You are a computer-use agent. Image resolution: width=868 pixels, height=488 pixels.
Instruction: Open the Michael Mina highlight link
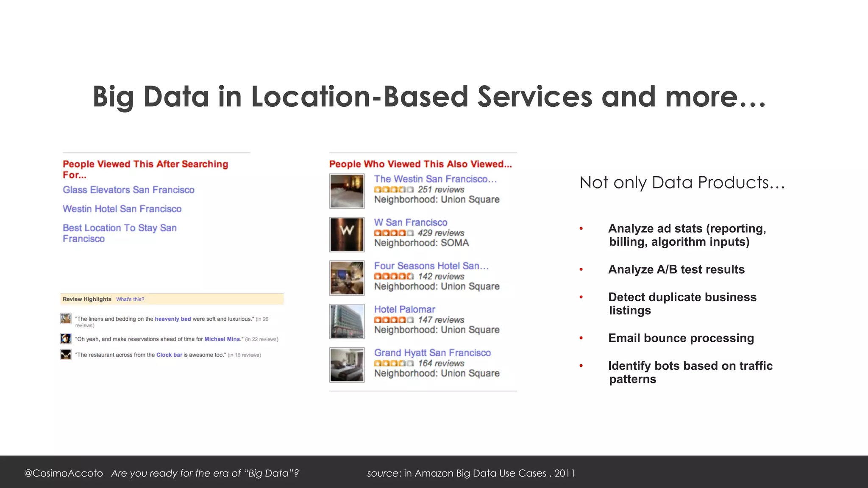(222, 339)
